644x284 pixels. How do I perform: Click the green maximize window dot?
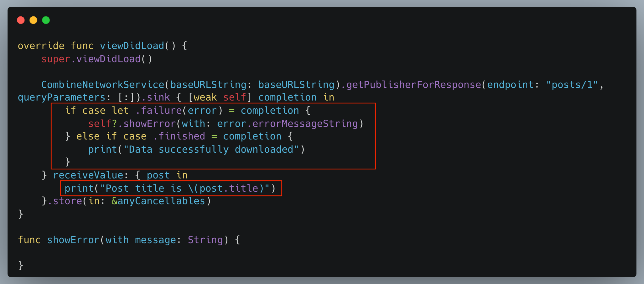46,20
